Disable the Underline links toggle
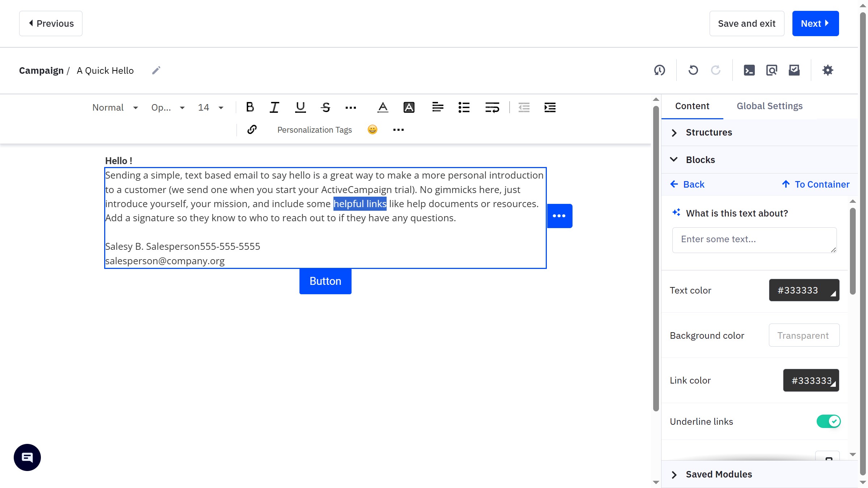 828,421
